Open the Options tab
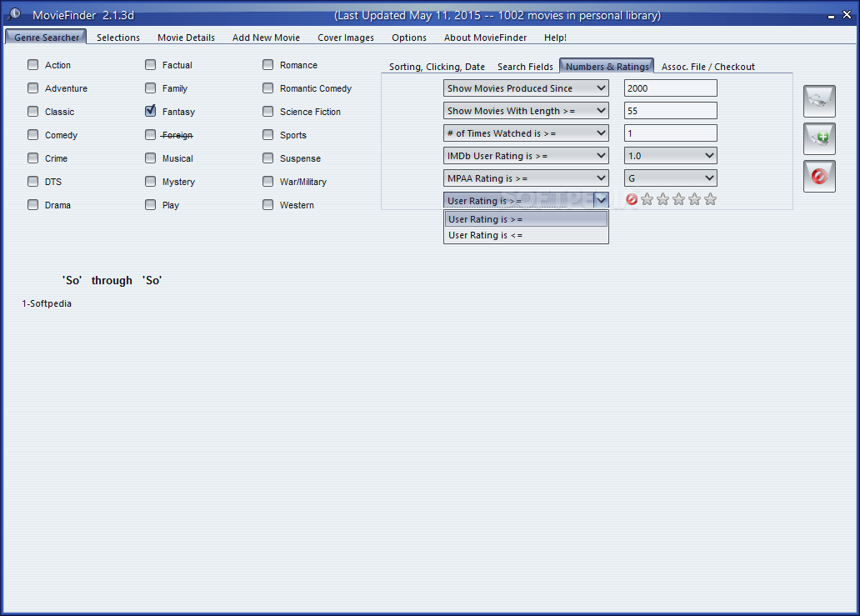This screenshot has height=616, width=860. click(x=408, y=38)
